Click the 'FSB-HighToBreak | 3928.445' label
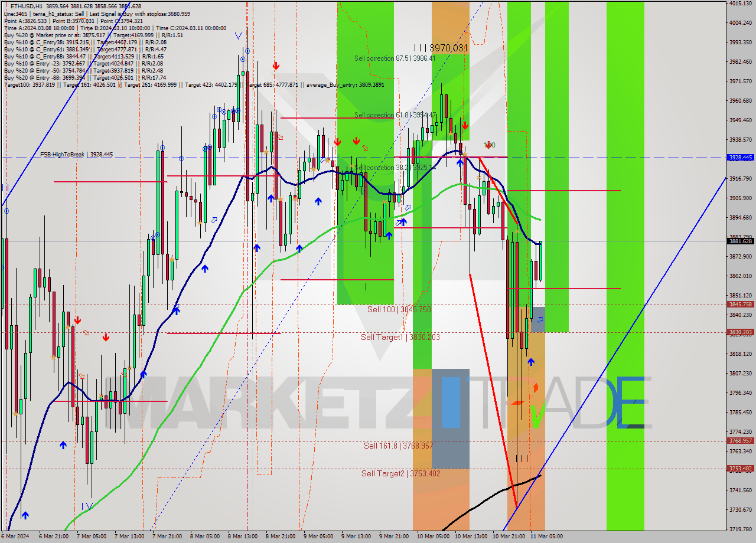 (x=76, y=155)
